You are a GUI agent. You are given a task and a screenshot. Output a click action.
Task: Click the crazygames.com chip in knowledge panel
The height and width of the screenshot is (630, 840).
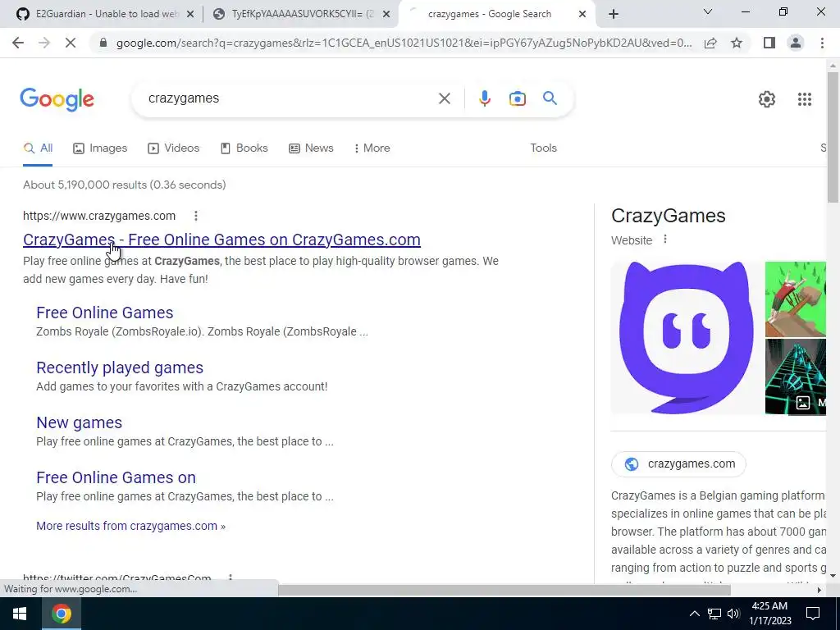click(x=678, y=464)
